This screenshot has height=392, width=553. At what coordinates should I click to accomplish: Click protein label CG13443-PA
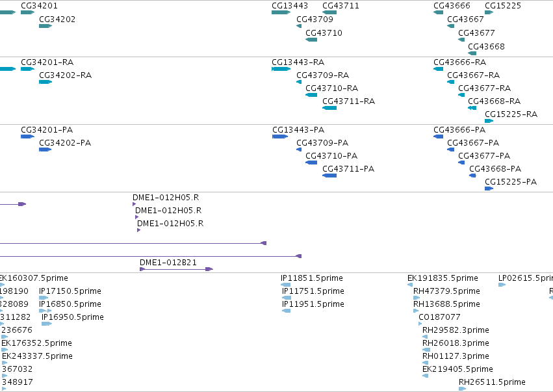298,130
